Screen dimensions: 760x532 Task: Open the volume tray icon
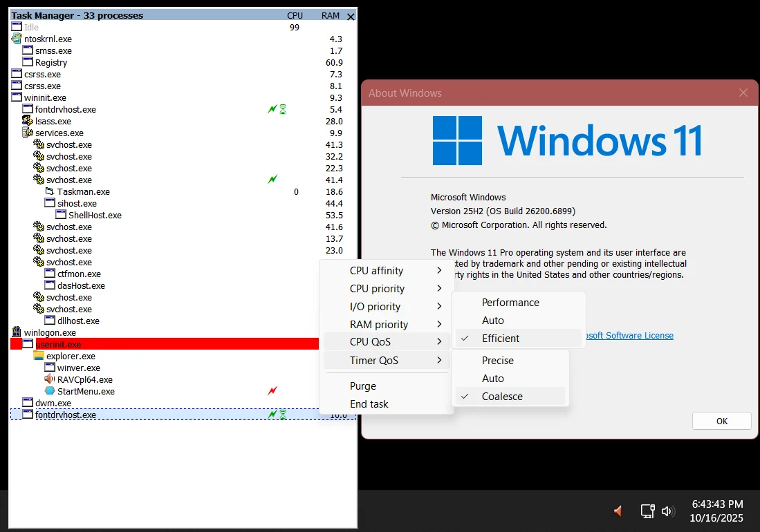pyautogui.click(x=668, y=511)
